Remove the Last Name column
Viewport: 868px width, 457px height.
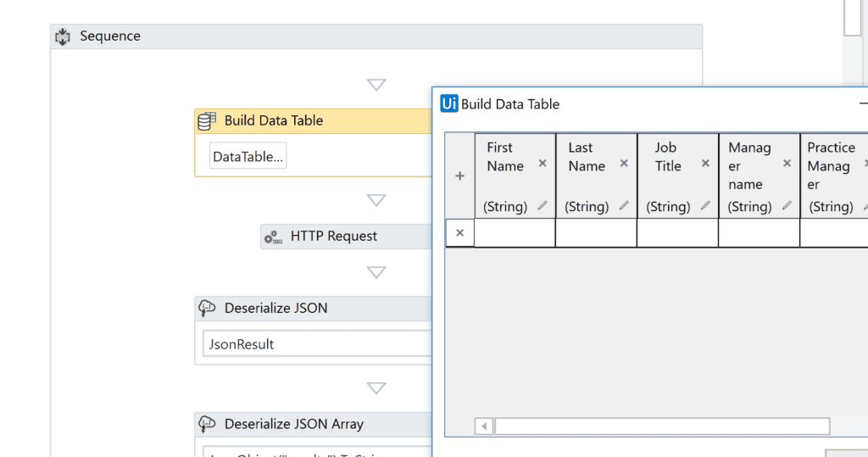point(624,164)
